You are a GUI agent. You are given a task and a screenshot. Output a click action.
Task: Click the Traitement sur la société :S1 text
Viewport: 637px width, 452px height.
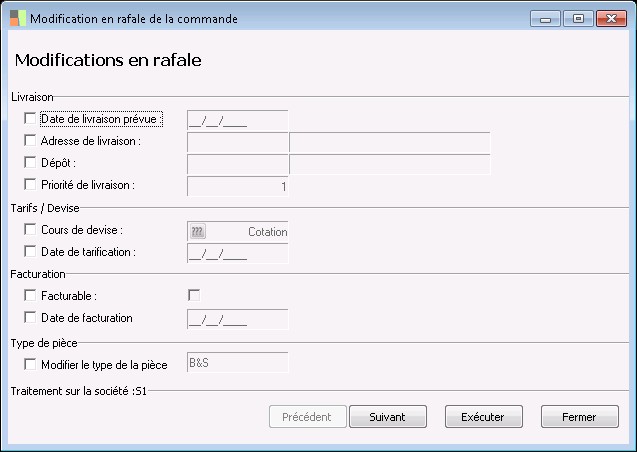tap(78, 391)
